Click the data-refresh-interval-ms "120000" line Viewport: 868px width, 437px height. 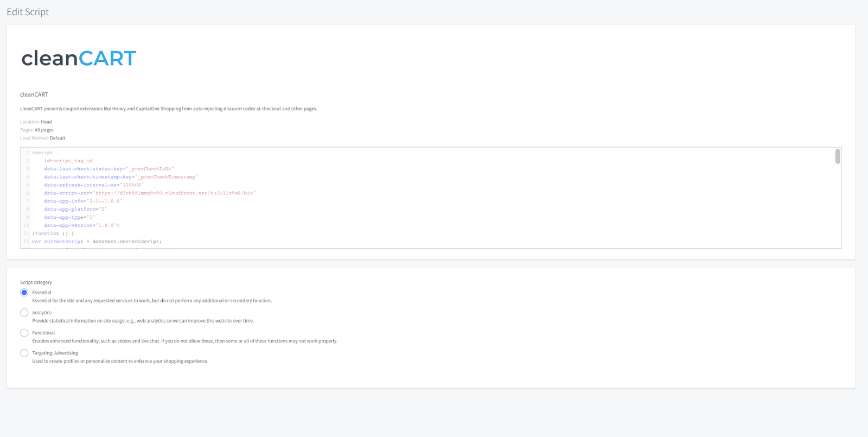tap(94, 185)
